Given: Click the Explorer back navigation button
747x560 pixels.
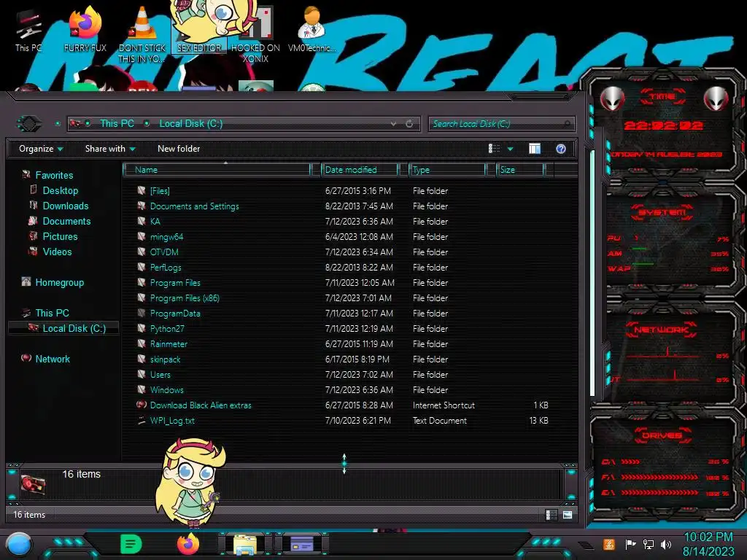Looking at the screenshot, I should click(29, 124).
